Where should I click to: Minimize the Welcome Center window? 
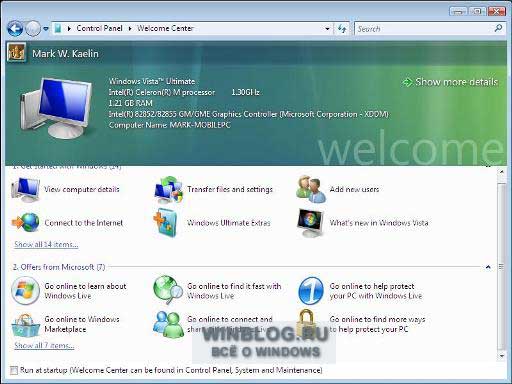[x=458, y=11]
